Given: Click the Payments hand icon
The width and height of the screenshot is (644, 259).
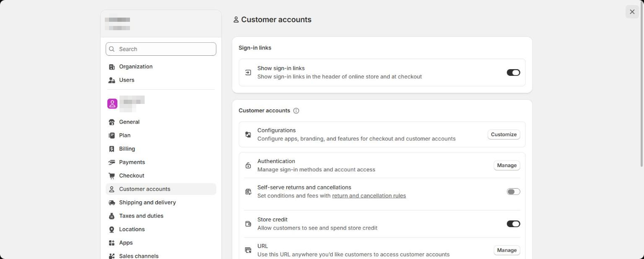Looking at the screenshot, I should pos(112,162).
